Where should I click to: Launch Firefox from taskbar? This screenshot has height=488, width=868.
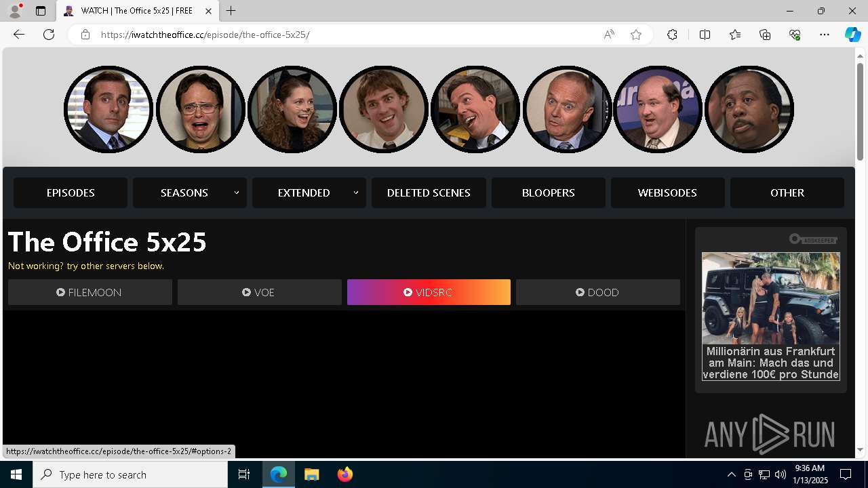pos(345,474)
